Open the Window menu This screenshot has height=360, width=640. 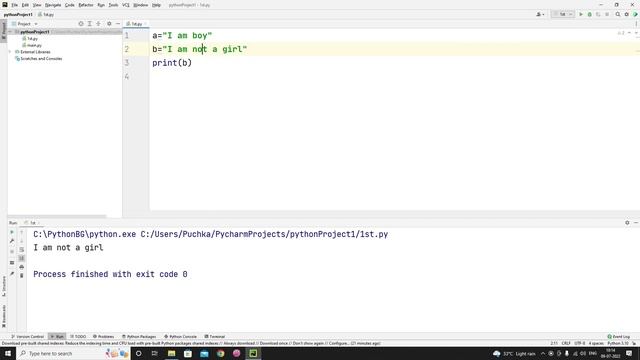coord(141,5)
